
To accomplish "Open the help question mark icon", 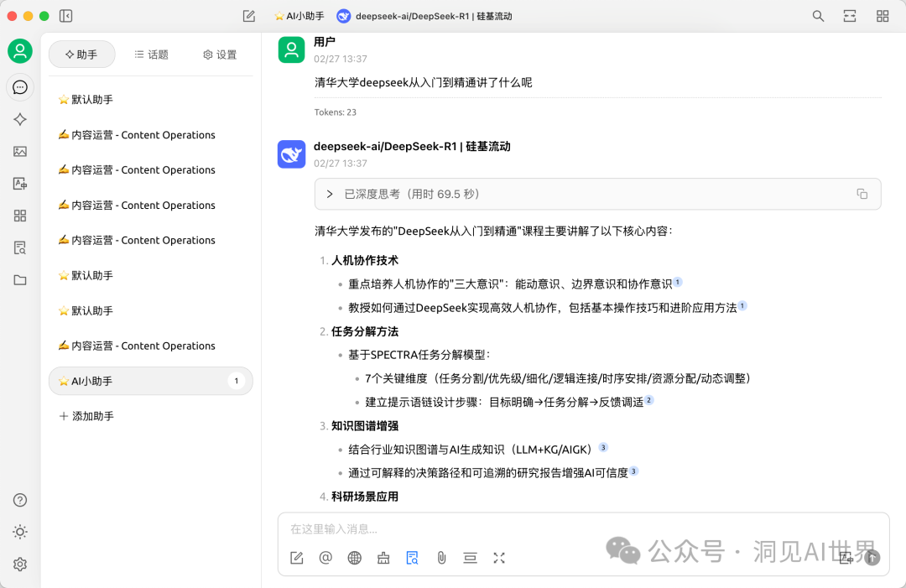I will 20,500.
